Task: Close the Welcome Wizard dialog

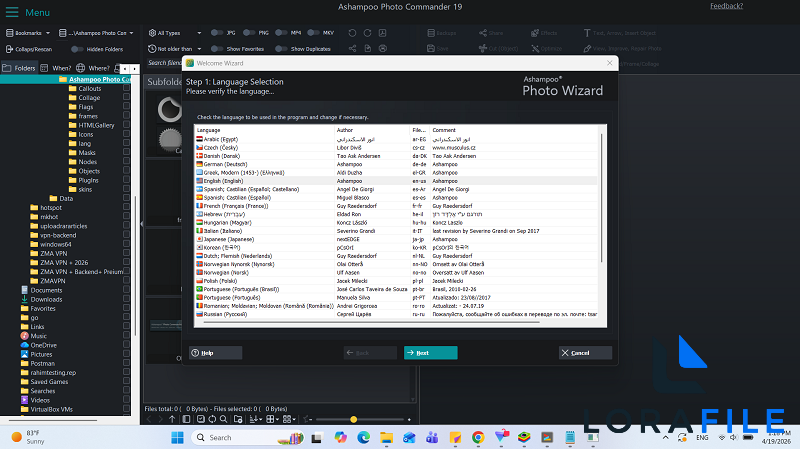Action: (610, 63)
